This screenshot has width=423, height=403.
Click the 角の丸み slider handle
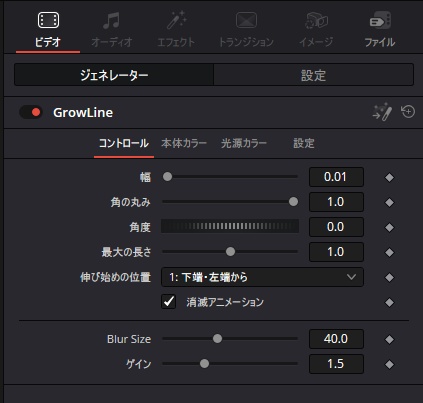click(x=293, y=202)
